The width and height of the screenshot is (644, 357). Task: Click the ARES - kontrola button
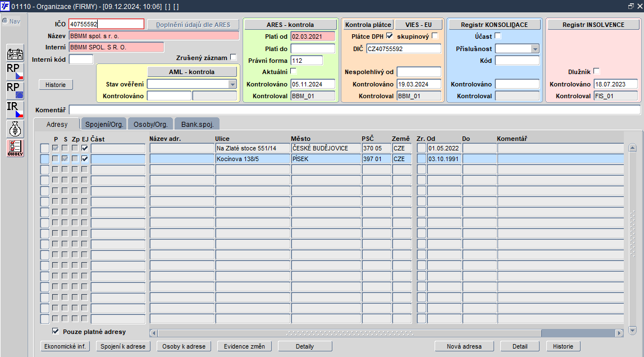tap(290, 25)
